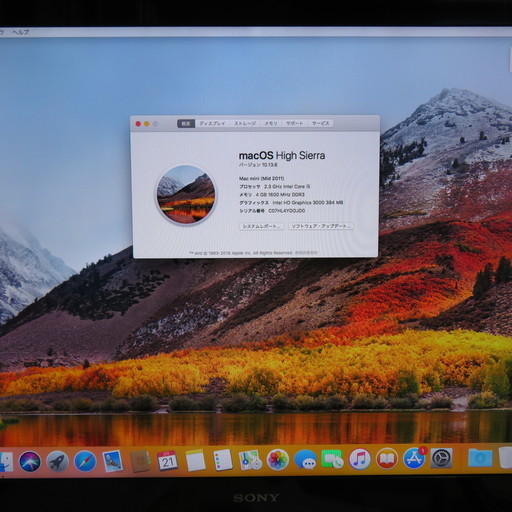Click the macOS High Sierra title text
This screenshot has width=512, height=512.
point(282,155)
